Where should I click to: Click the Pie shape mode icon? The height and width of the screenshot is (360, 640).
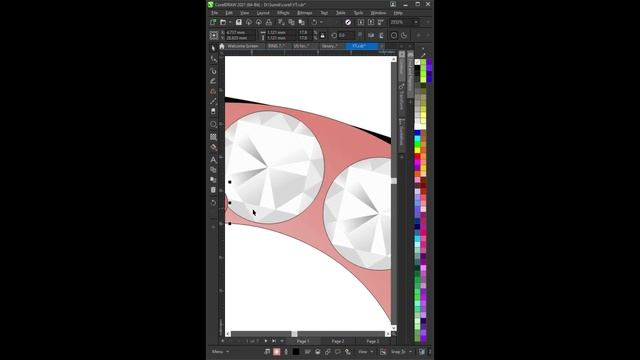tap(404, 36)
